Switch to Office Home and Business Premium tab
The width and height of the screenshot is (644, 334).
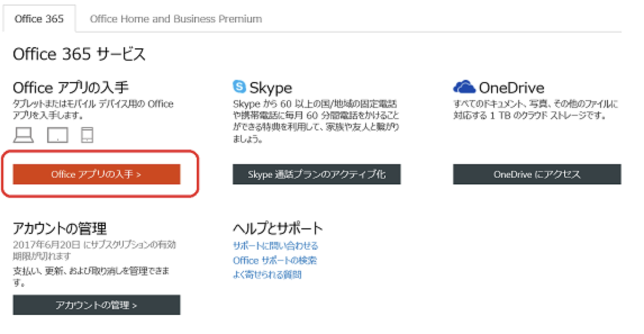coord(176,19)
